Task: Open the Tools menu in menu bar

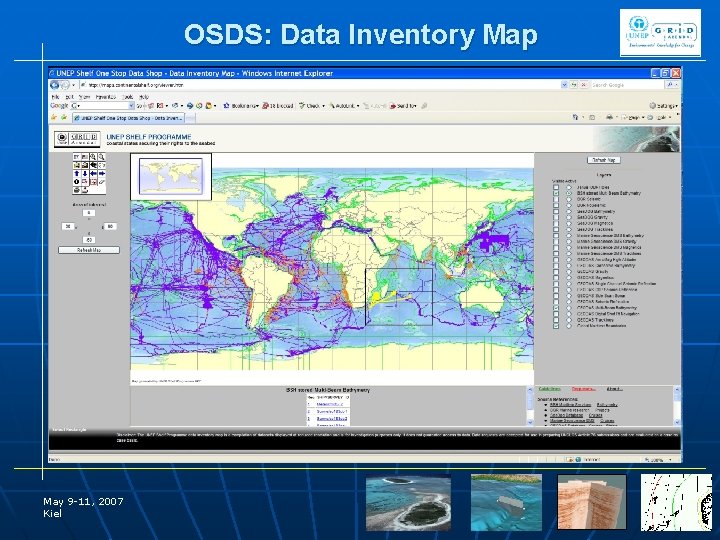Action: click(x=128, y=97)
